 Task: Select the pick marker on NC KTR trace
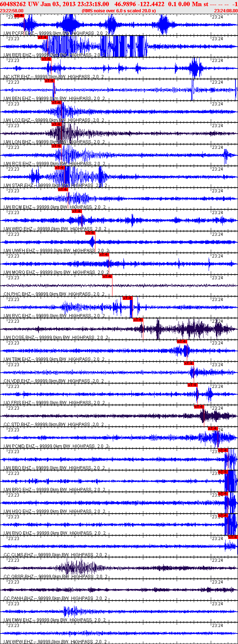pyautogui.click(x=46, y=59)
